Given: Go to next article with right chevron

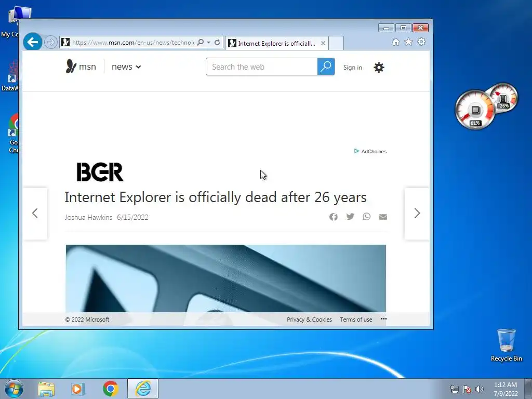Looking at the screenshot, I should (417, 214).
